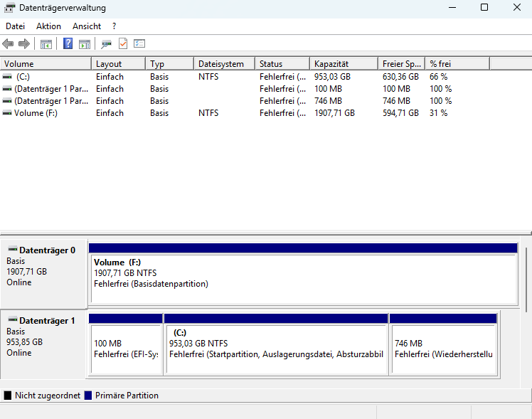Click the black Nicht zugeordnet legend swatch
The width and height of the screenshot is (532, 419).
7,396
